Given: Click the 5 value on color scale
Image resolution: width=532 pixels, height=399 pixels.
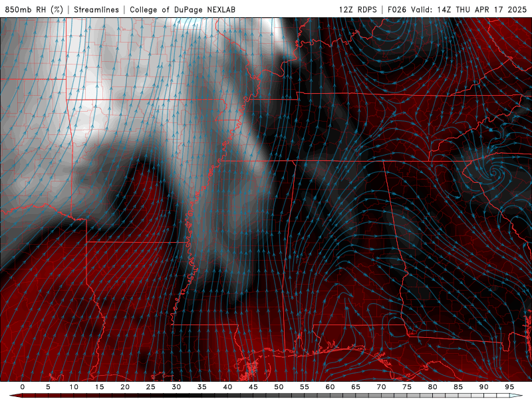Looking at the screenshot, I should point(48,387).
